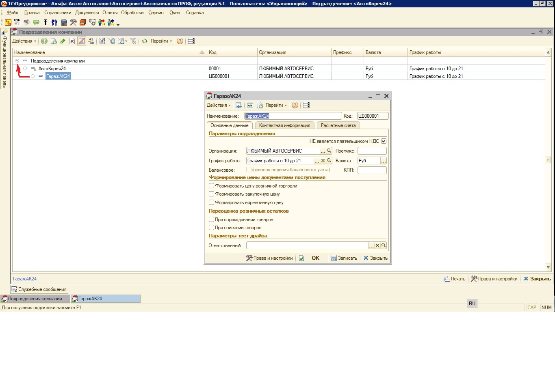Screen dimensions: 555x392
Task: Click the move-to-group icon in list toolbar
Action: (91, 41)
